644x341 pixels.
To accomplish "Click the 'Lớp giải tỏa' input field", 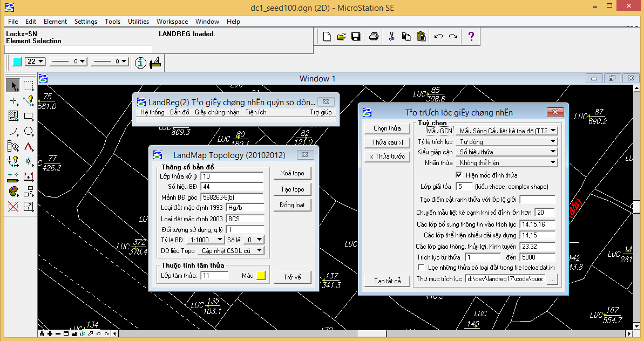I will [x=464, y=187].
